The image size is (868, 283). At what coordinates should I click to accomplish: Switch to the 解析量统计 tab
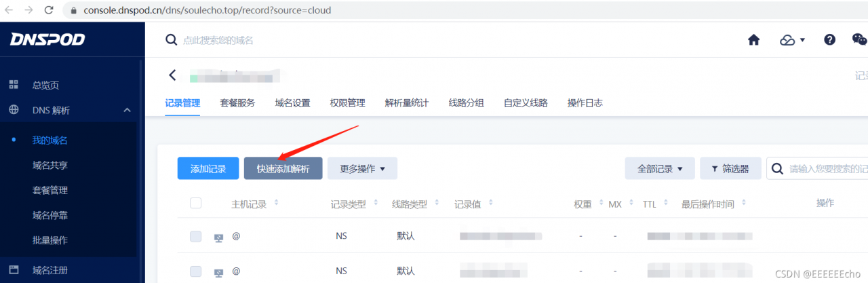coord(407,103)
